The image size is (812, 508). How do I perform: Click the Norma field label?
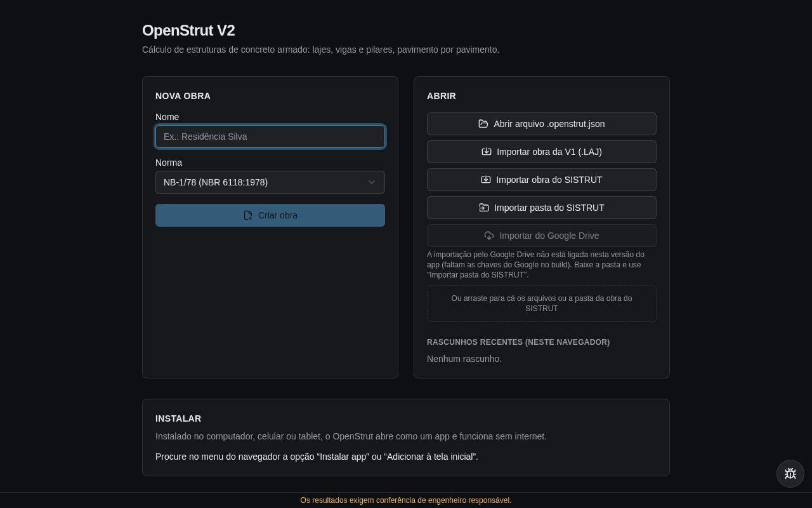(169, 163)
